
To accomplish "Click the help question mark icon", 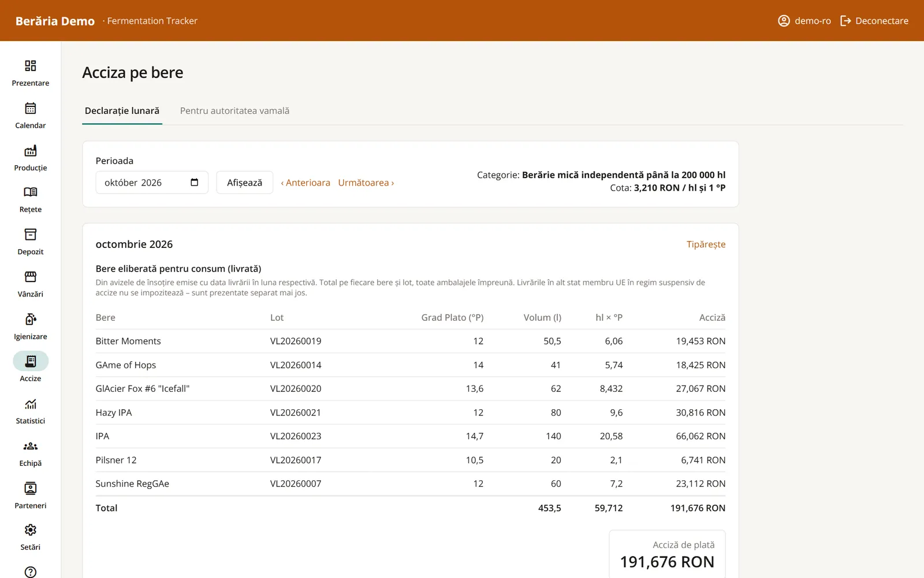I will 31,572.
